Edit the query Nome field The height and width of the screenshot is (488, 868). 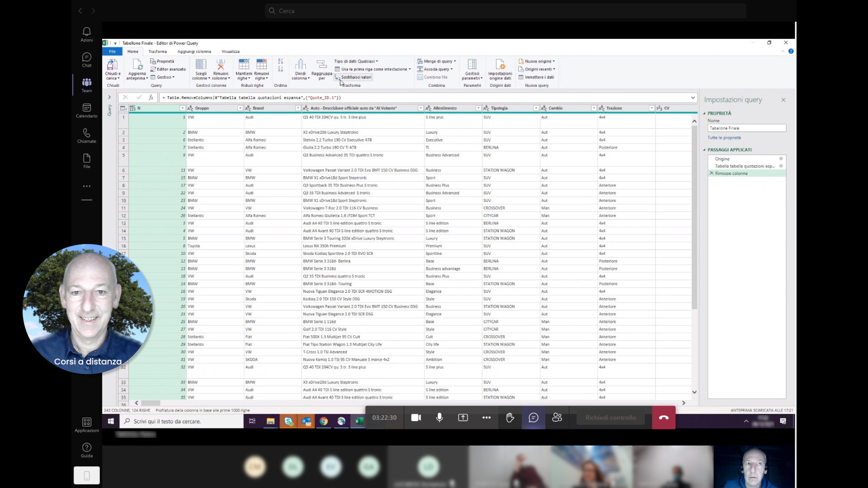pos(747,128)
